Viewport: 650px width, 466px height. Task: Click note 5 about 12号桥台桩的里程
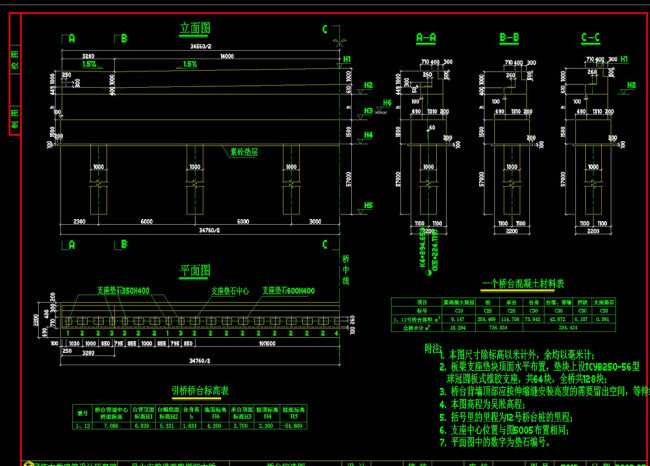click(x=506, y=417)
